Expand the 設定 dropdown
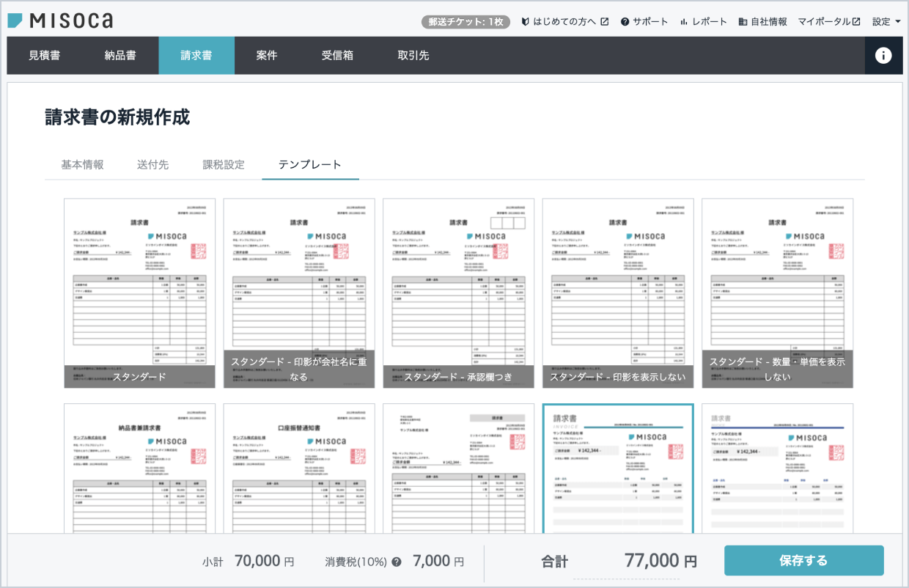909x588 pixels. (x=886, y=21)
